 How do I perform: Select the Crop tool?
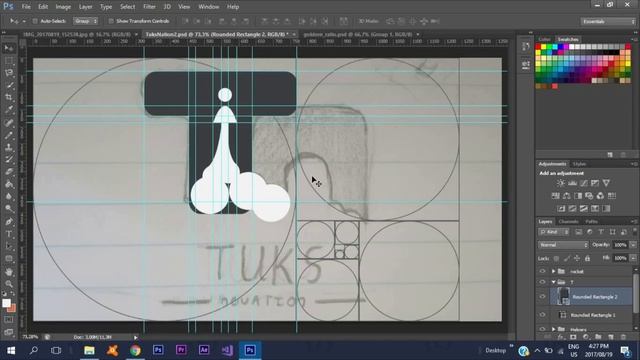pos(9,98)
